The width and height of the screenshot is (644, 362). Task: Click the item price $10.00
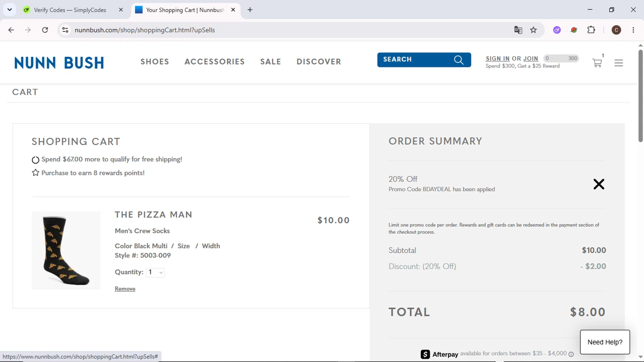click(334, 220)
